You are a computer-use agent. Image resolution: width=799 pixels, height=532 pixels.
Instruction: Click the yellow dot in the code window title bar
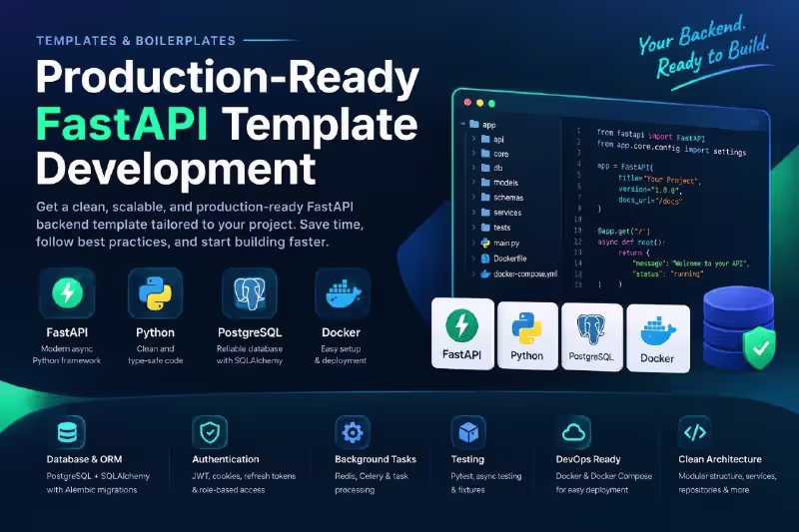pyautogui.click(x=479, y=103)
